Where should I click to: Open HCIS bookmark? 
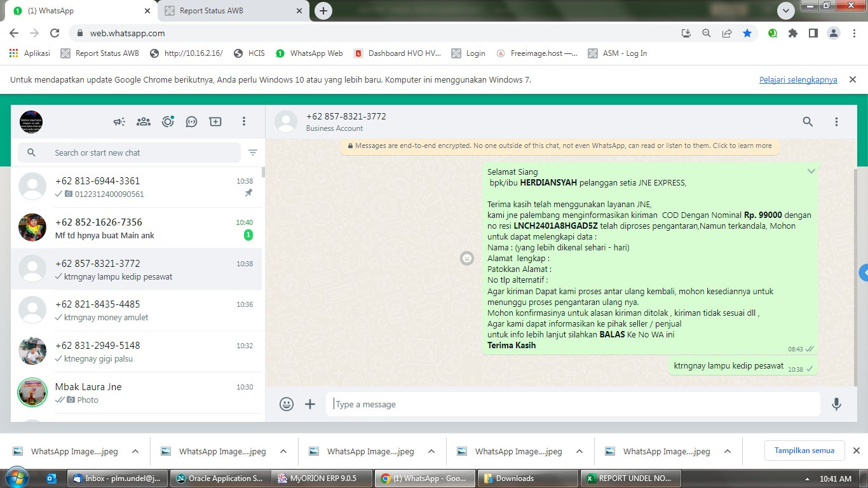[x=249, y=53]
